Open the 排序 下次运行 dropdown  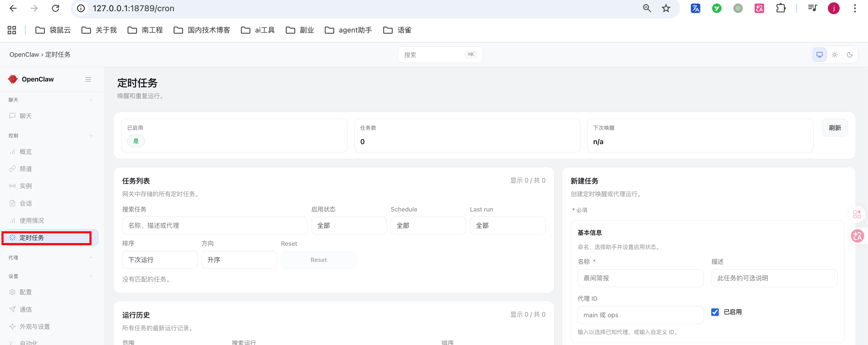click(x=160, y=260)
